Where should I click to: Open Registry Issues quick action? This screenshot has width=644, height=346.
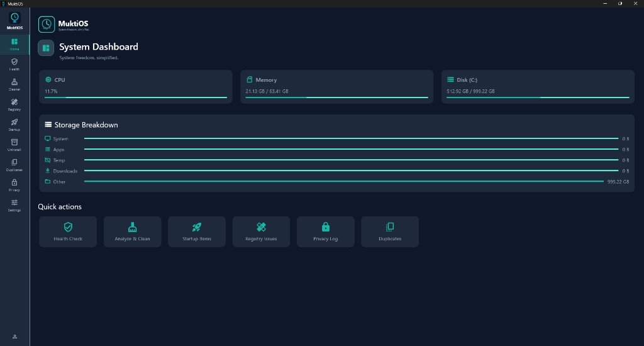point(261,232)
